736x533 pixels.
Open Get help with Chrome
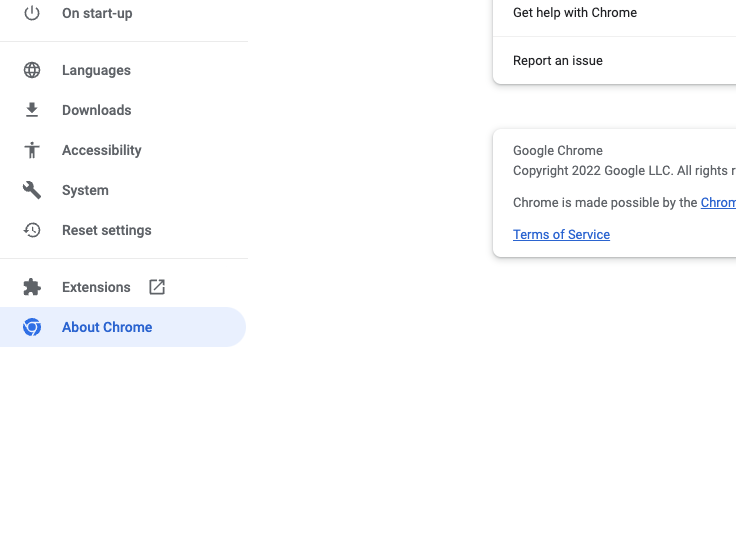pos(614,13)
